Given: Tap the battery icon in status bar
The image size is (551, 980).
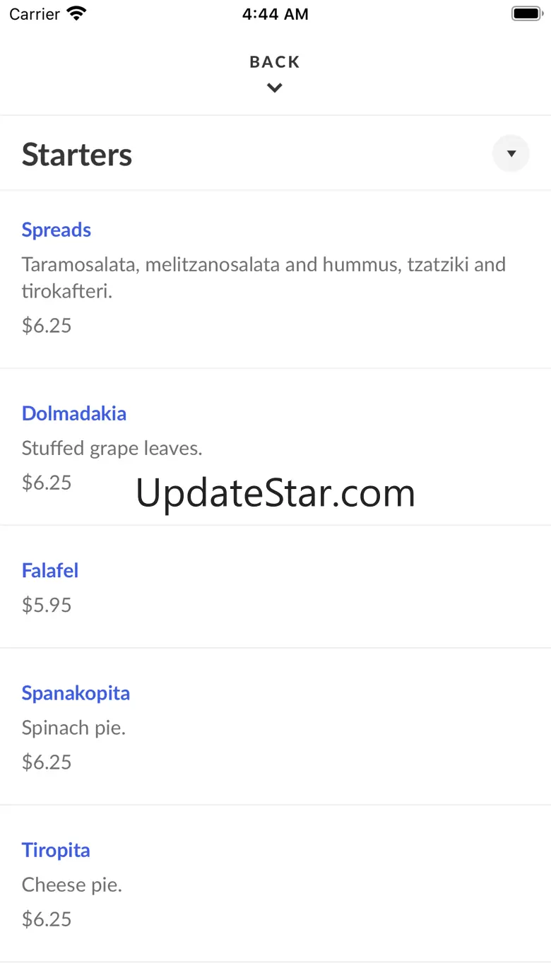Looking at the screenshot, I should click(526, 13).
